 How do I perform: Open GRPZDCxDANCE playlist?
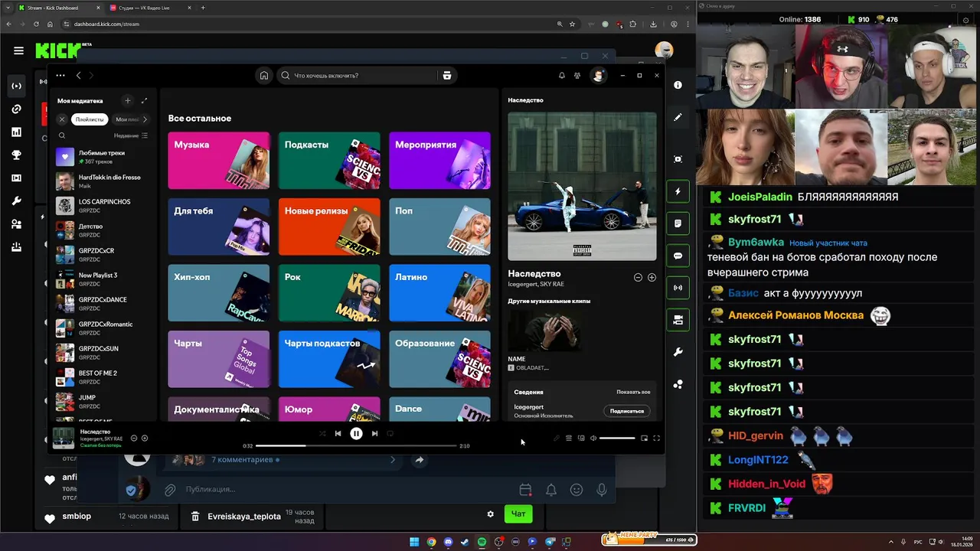click(103, 304)
